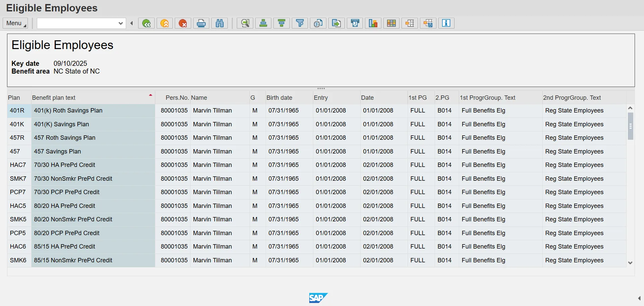Click the bar chart Graphic icon

(373, 23)
